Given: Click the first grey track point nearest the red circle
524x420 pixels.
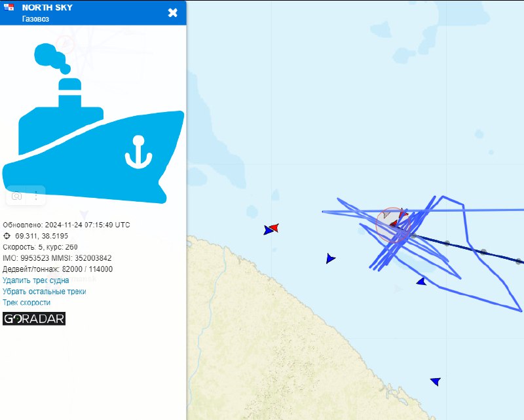Looking at the screenshot, I should coord(414,236).
